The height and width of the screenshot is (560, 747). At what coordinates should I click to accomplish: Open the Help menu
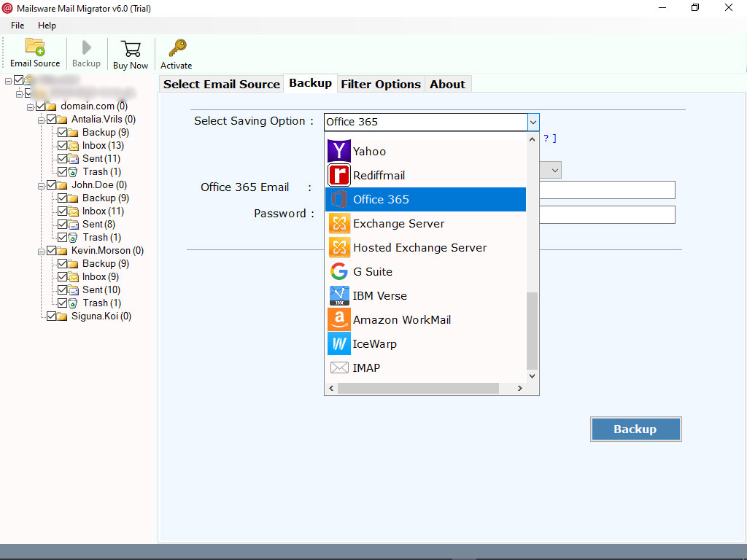tap(47, 26)
